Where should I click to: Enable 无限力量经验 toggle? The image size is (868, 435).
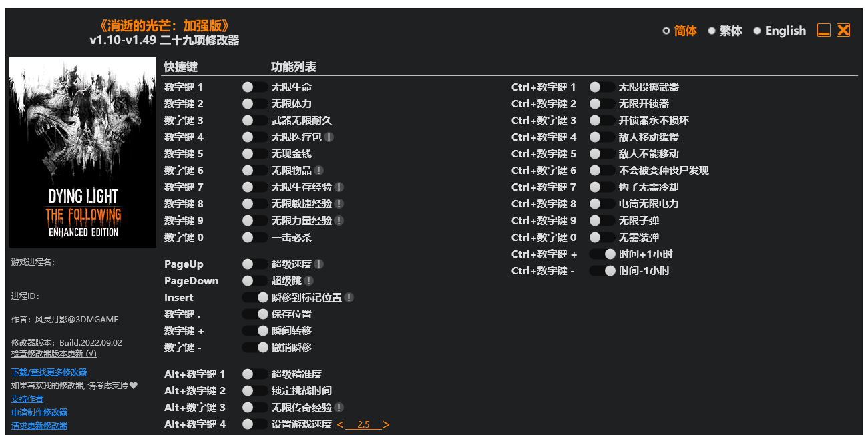pos(254,221)
